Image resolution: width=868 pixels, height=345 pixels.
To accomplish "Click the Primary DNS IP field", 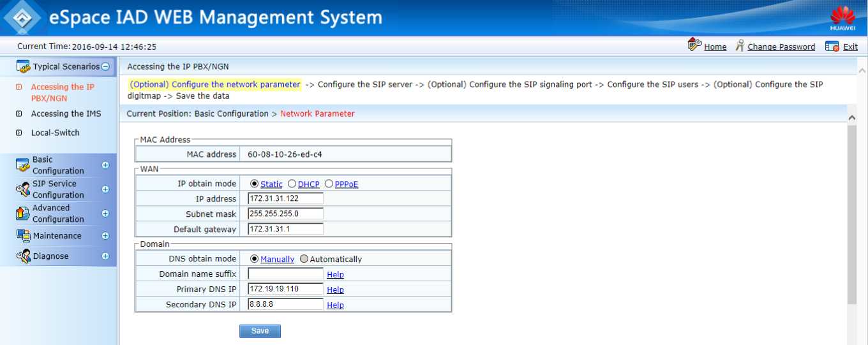I will pos(285,289).
